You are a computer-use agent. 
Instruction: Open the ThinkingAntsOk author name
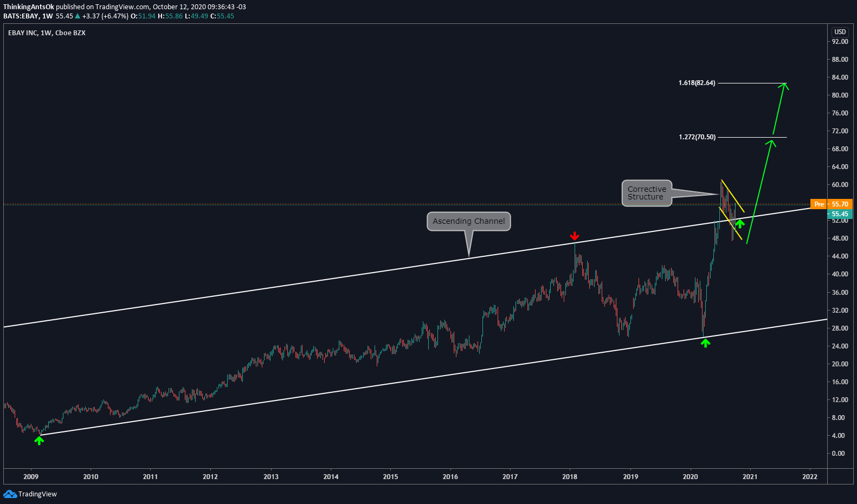click(x=29, y=7)
